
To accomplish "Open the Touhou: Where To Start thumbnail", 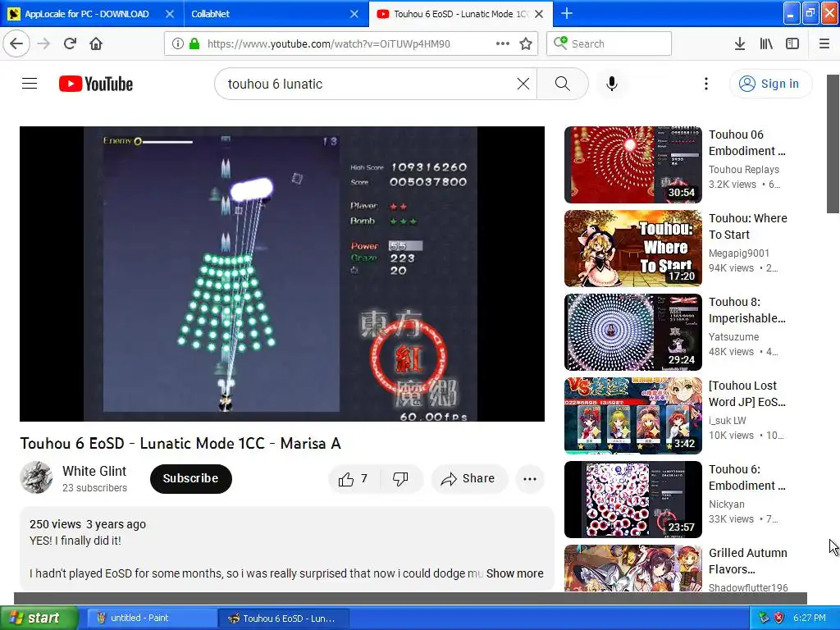I will [x=632, y=248].
